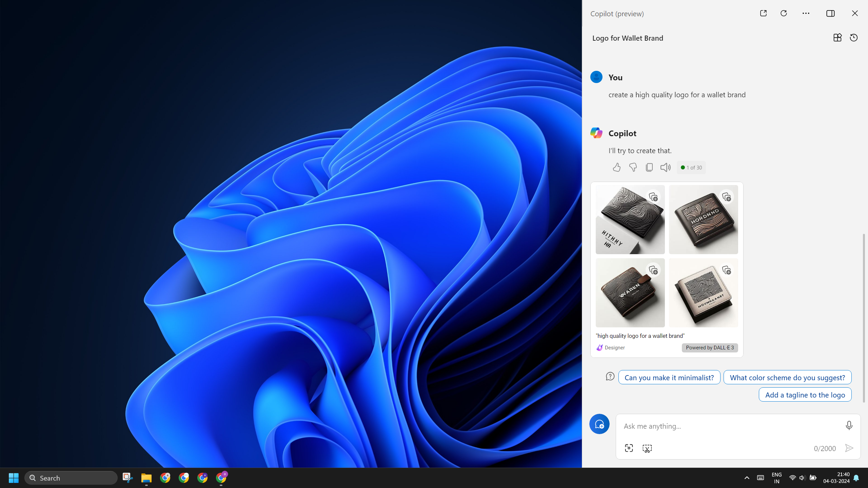Viewport: 868px width, 488px height.
Task: Enable split screen view icon
Action: 831,13
